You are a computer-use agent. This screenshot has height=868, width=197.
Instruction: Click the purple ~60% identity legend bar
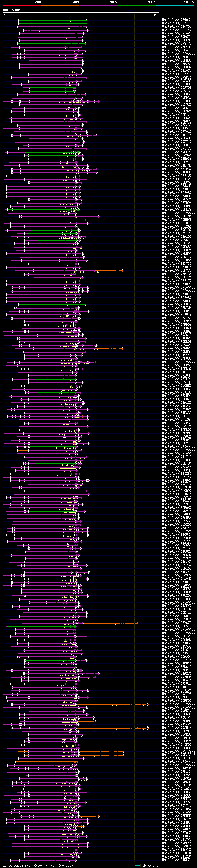point(99,6)
